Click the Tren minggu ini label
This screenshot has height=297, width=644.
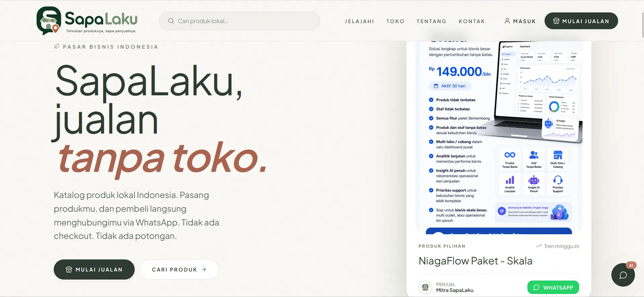pos(561,246)
